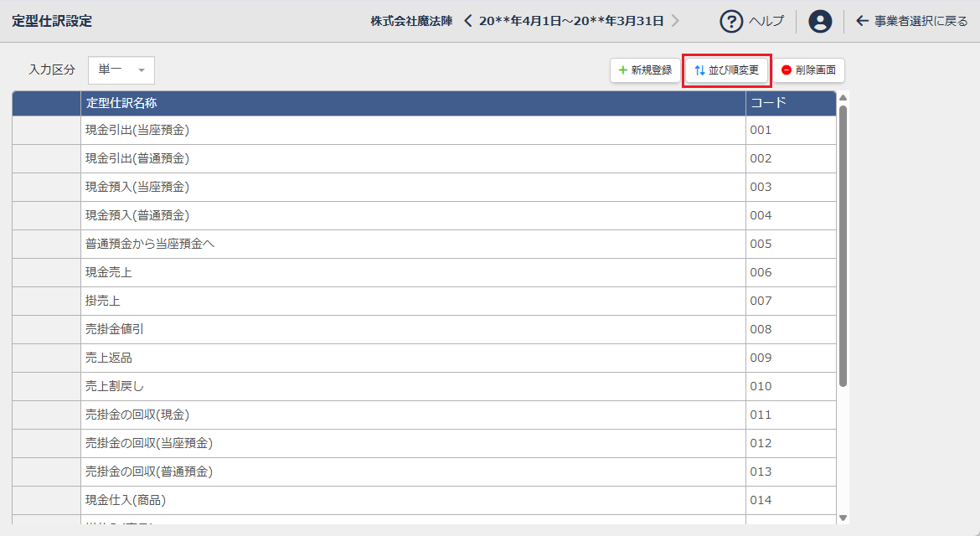Click the green plus new registration button
The image size is (980, 536).
645,70
